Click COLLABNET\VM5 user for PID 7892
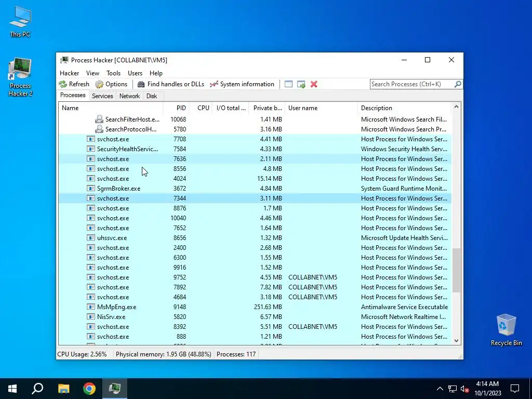Viewport: 532px width, 399px height. click(312, 287)
